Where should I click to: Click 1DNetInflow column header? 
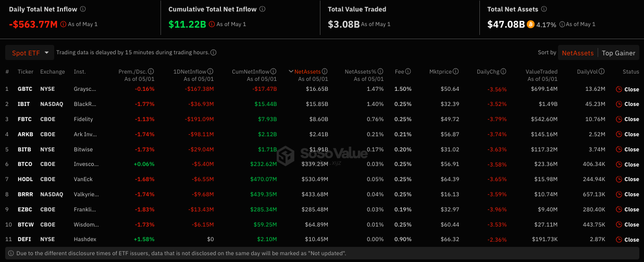coord(190,72)
